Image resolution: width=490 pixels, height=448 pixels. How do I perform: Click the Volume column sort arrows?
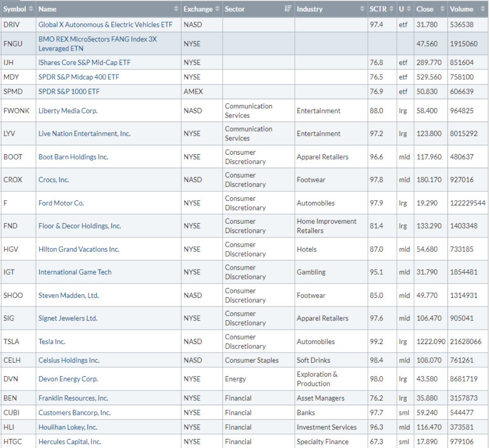tap(482, 9)
